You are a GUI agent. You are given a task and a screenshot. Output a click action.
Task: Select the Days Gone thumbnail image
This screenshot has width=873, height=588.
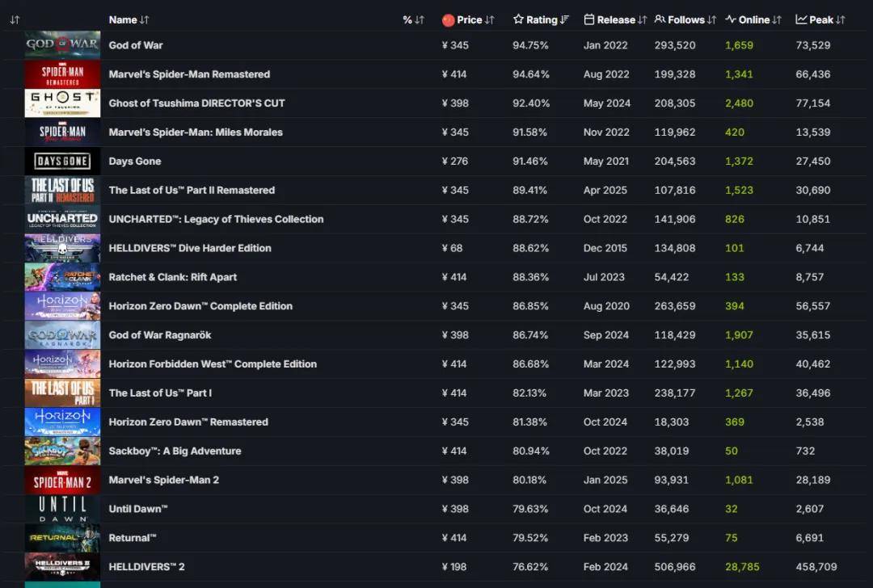(x=62, y=162)
